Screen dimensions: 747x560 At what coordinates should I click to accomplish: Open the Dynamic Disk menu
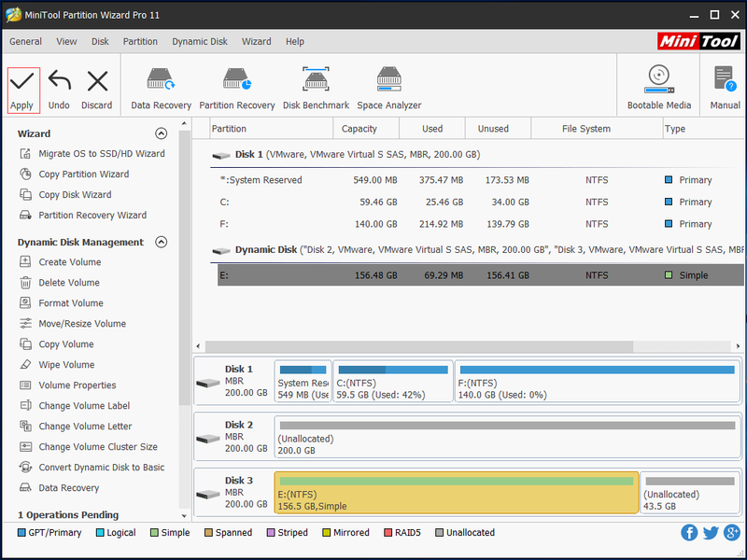200,41
